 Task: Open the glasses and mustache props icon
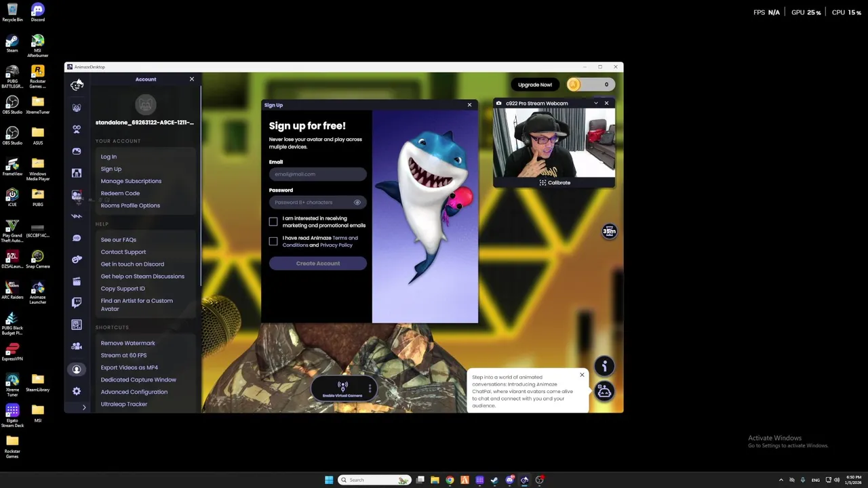click(77, 129)
